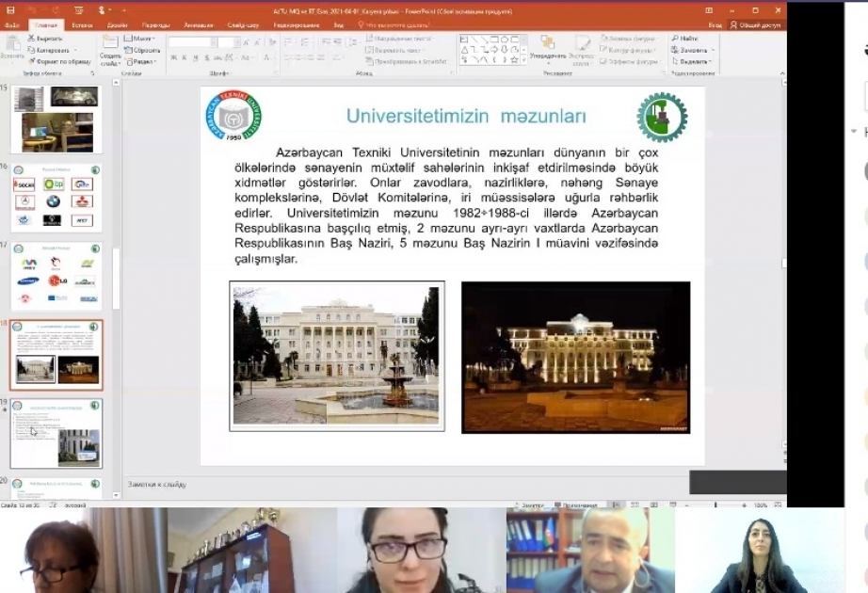Switch to the View (Вид) tab
This screenshot has height=593, width=868.
[x=339, y=24]
